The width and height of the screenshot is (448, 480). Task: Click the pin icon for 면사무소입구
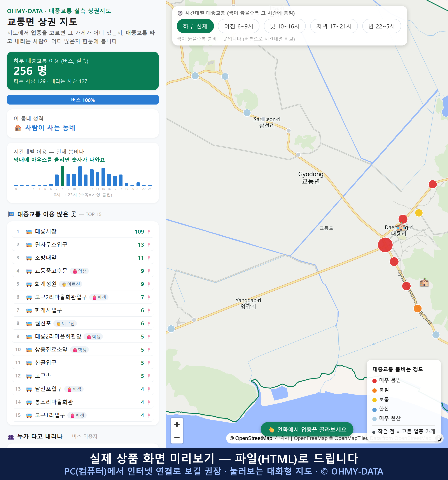149,245
